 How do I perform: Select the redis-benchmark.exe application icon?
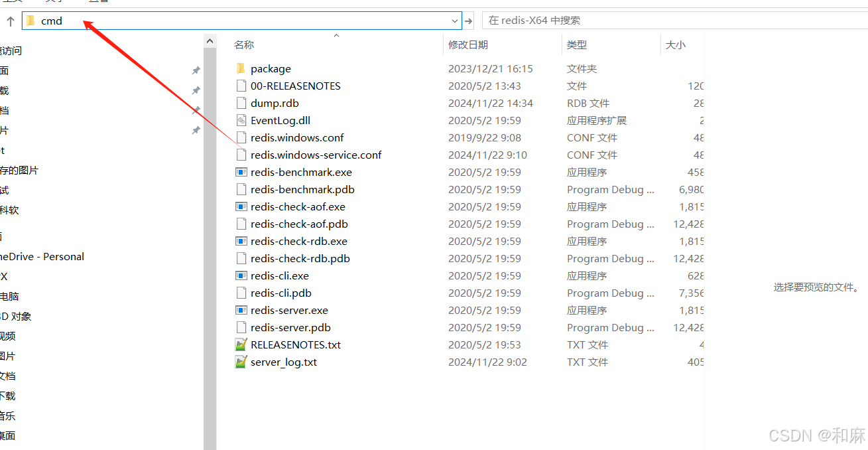coord(241,173)
